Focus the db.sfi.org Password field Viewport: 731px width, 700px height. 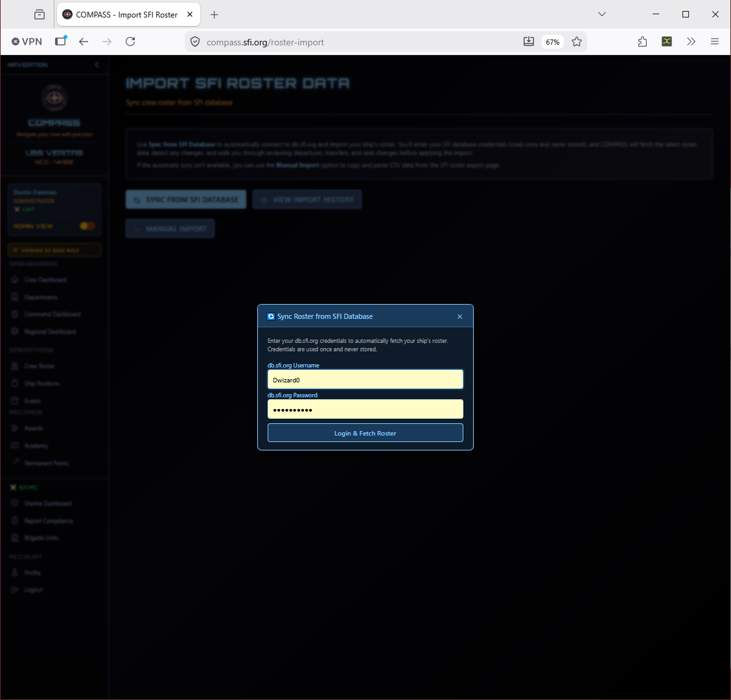[365, 410]
